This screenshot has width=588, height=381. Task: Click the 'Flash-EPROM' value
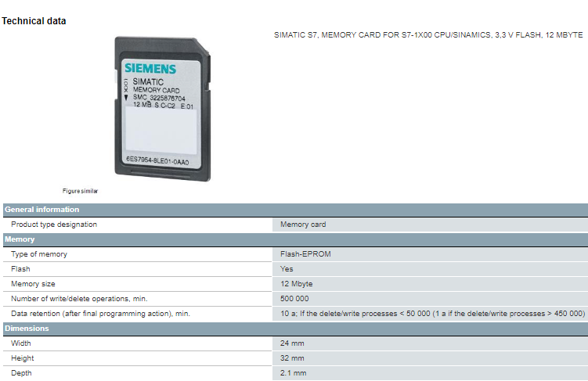[305, 254]
